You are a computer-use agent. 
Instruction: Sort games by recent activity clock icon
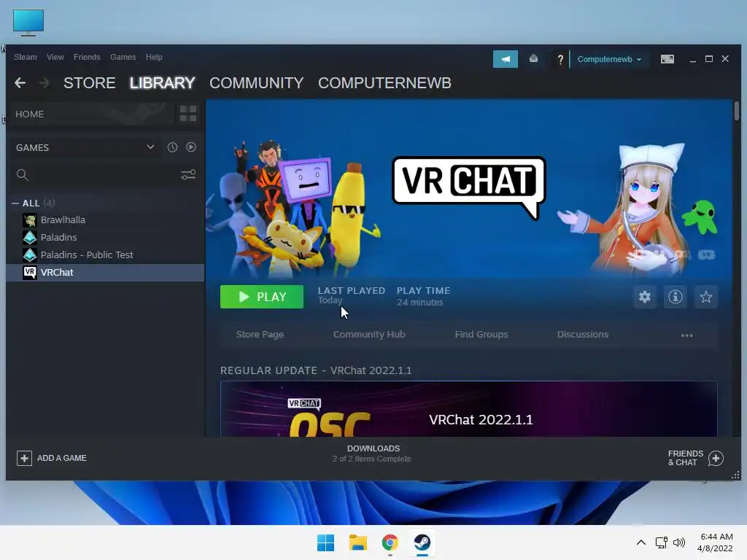pyautogui.click(x=172, y=147)
